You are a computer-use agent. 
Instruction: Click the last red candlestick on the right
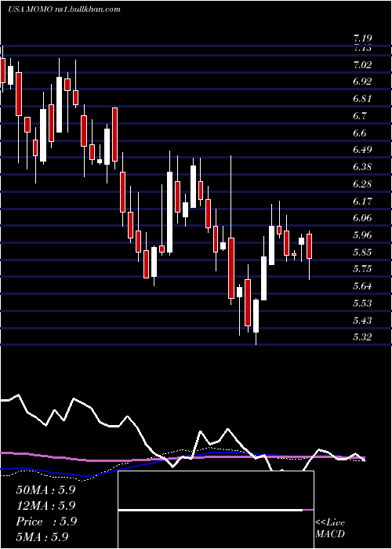pyautogui.click(x=309, y=246)
